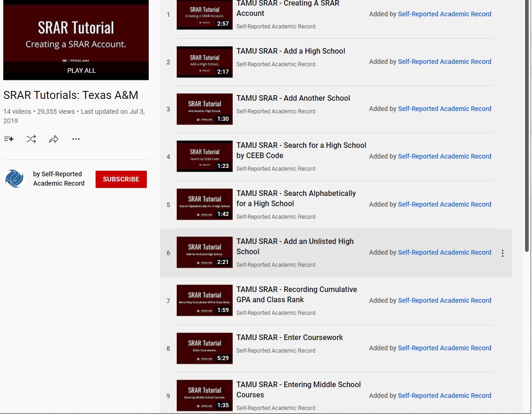The image size is (532, 417).
Task: Open title TAMU SRAR - Creating A SRAR Account
Action: pyautogui.click(x=288, y=8)
